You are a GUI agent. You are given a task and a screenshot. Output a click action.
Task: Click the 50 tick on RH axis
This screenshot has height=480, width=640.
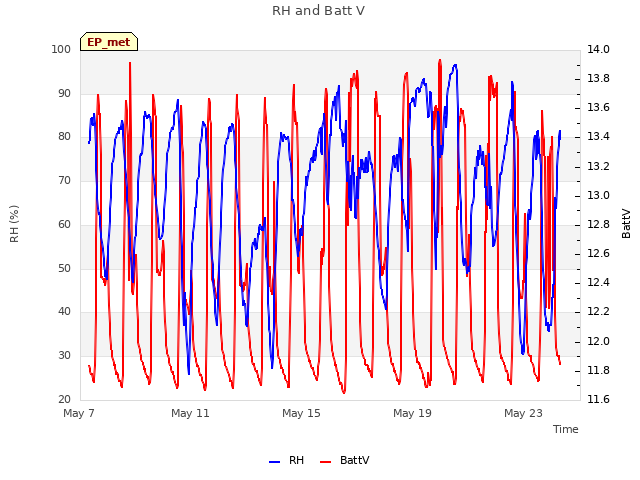coord(64,268)
